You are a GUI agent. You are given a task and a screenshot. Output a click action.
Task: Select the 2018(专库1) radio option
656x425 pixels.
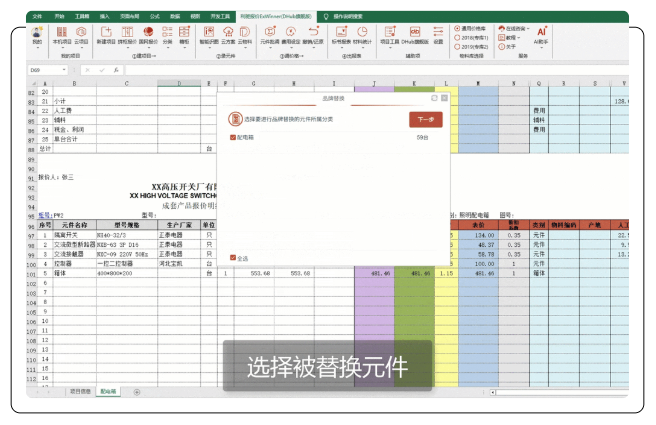[457, 38]
